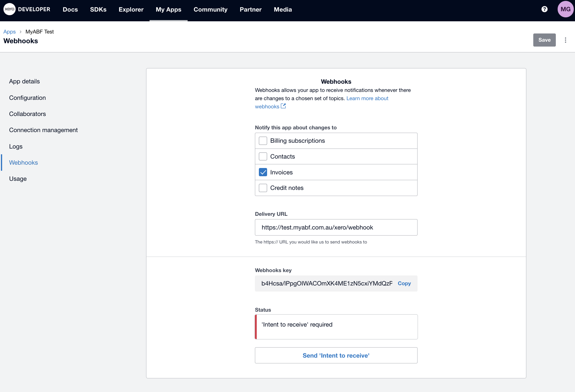The height and width of the screenshot is (392, 575).
Task: Navigate to Connection management
Action: 43,130
